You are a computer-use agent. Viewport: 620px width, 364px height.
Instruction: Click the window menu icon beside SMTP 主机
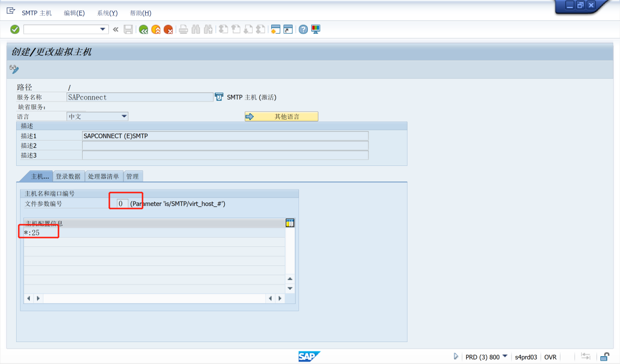[x=11, y=10]
